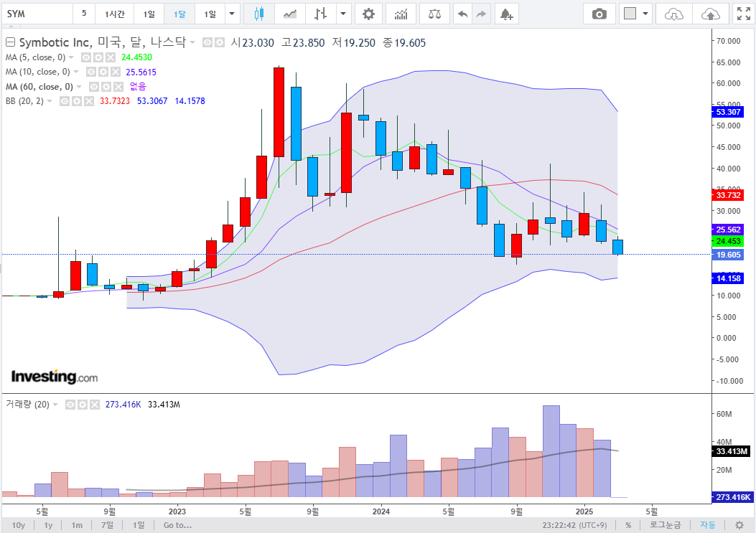Click the chart layout square icon
Image resolution: width=756 pixels, height=533 pixels.
click(630, 14)
